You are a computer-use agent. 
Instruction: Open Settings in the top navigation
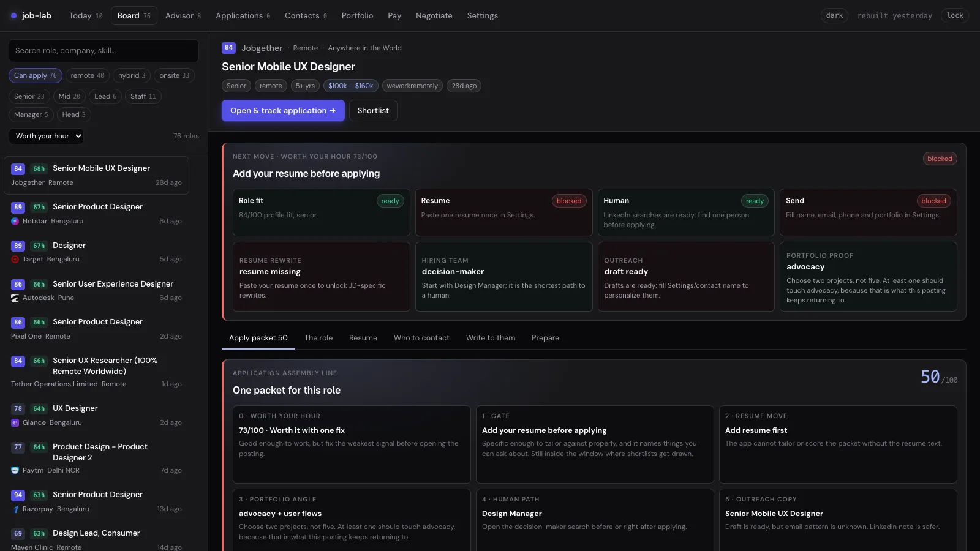tap(483, 16)
